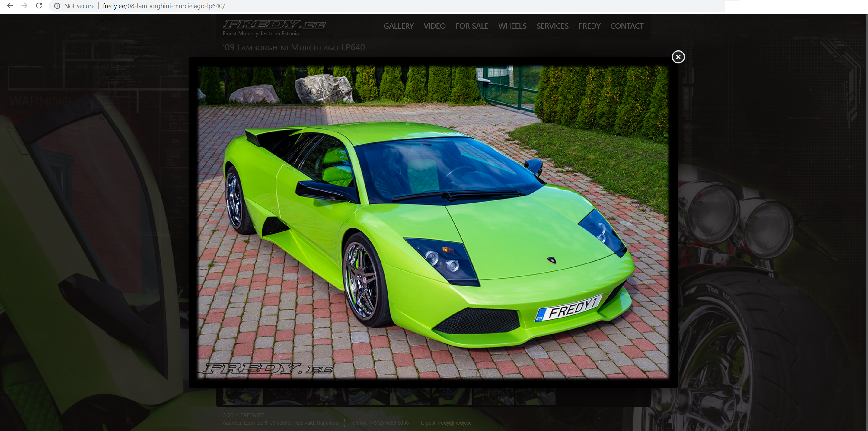Click the browser back arrow

(10, 6)
